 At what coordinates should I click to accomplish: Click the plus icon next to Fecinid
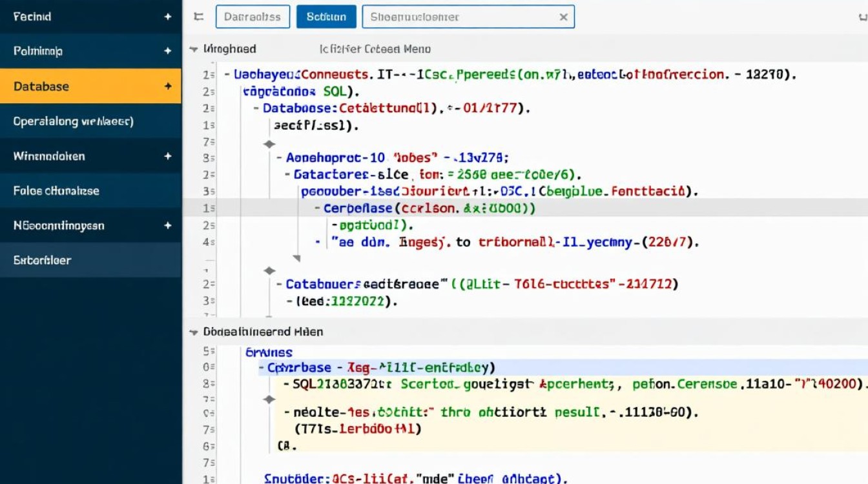tap(168, 17)
